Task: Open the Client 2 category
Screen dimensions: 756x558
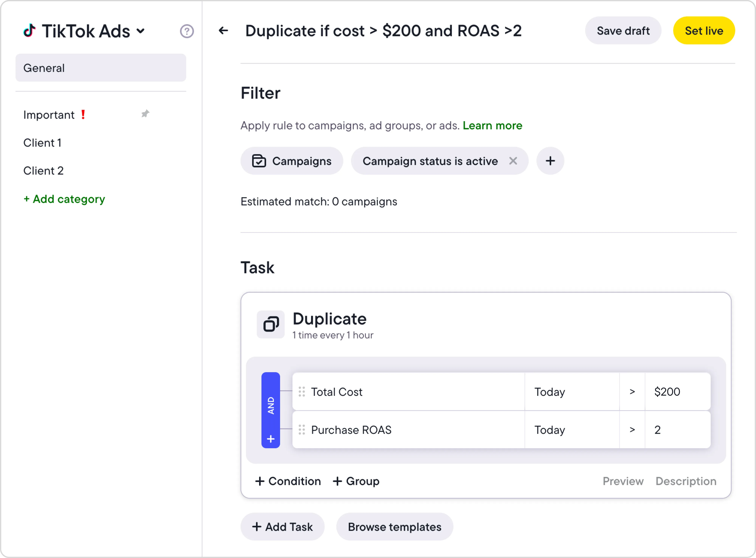Action: pos(43,170)
